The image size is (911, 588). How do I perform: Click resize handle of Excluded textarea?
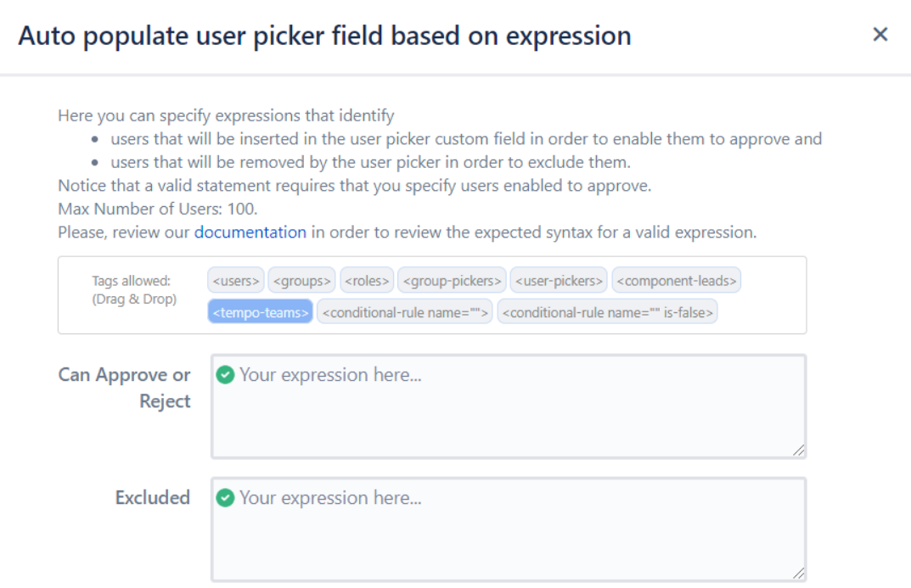click(799, 574)
